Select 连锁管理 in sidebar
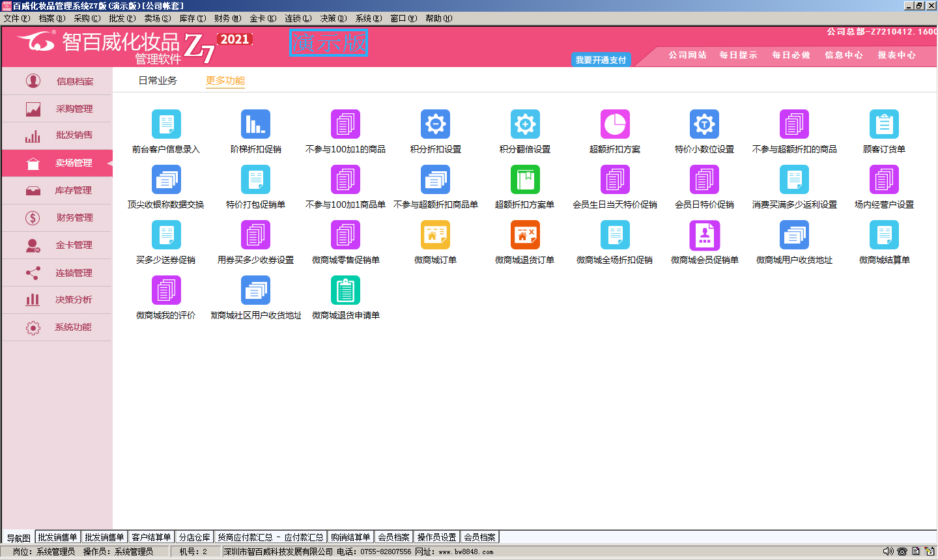This screenshot has width=938, height=560. click(x=57, y=273)
